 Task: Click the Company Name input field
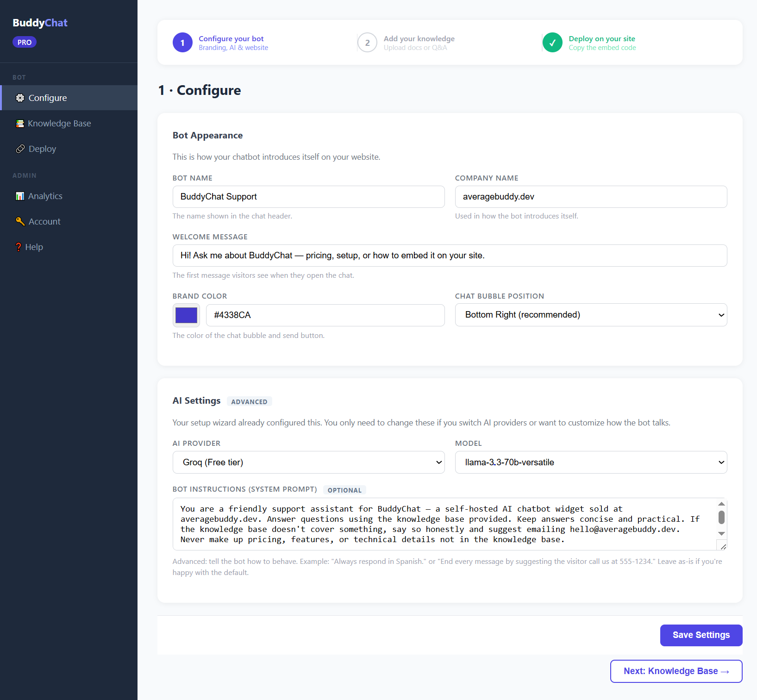pos(591,197)
